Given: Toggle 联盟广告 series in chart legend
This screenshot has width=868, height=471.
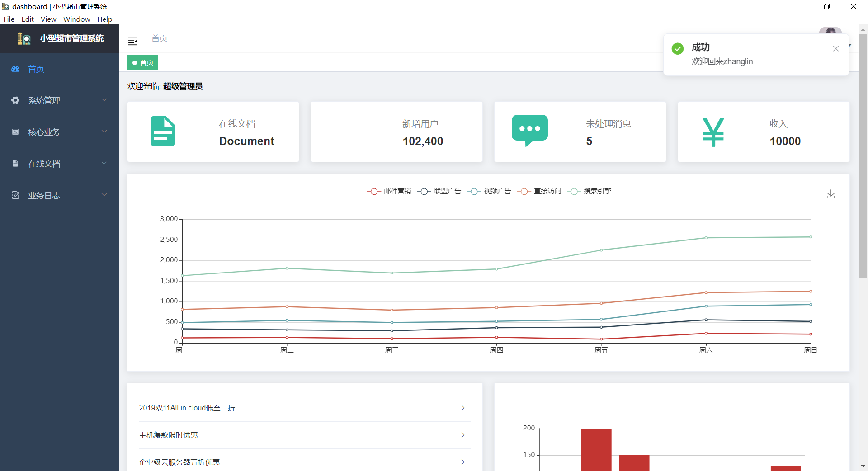Looking at the screenshot, I should pyautogui.click(x=439, y=192).
